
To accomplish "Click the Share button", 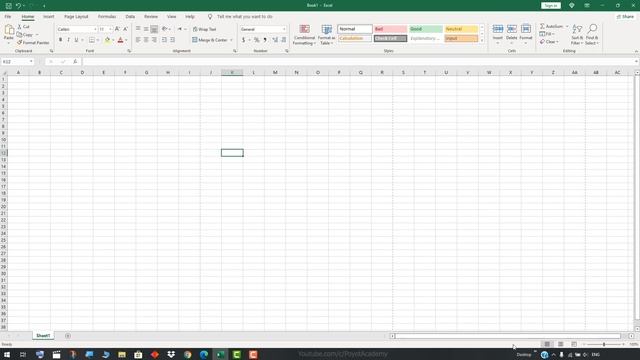I will coord(625,17).
